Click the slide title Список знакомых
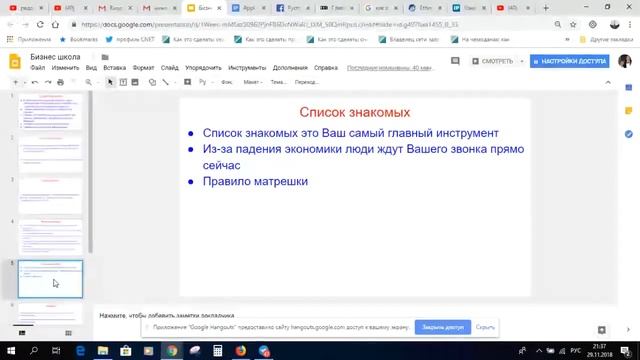This screenshot has height=360, width=640. (355, 112)
